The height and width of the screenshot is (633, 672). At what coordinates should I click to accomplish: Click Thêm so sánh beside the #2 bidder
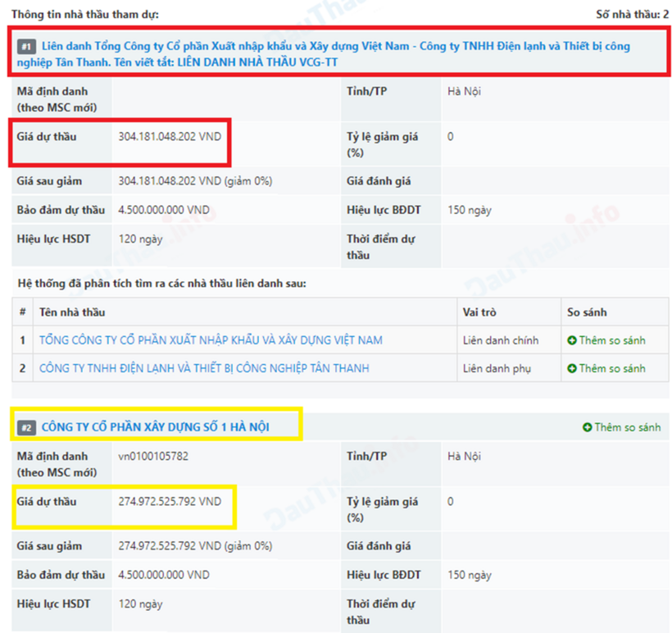click(x=622, y=427)
